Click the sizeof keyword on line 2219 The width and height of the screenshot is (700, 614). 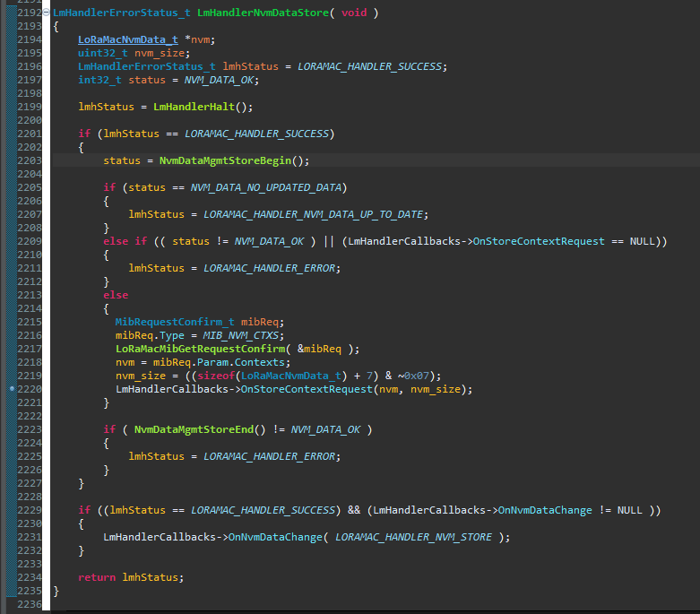coord(216,376)
